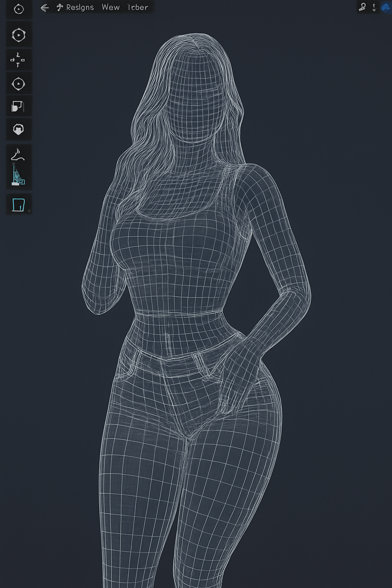The width and height of the screenshot is (392, 588).
Task: Click the blue cloud icon top right
Action: pyautogui.click(x=386, y=6)
